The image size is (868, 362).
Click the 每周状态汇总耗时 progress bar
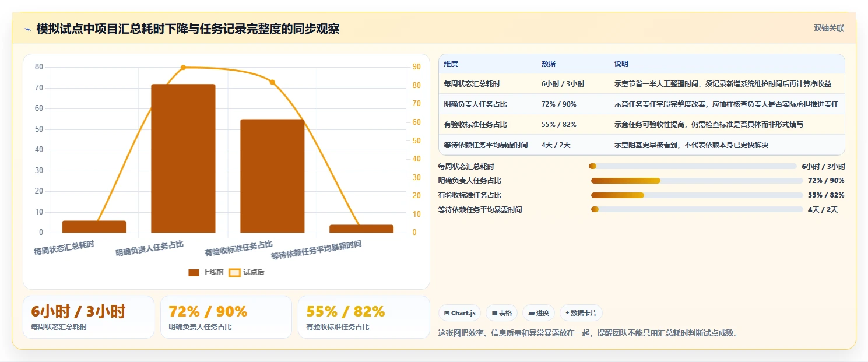click(x=693, y=166)
